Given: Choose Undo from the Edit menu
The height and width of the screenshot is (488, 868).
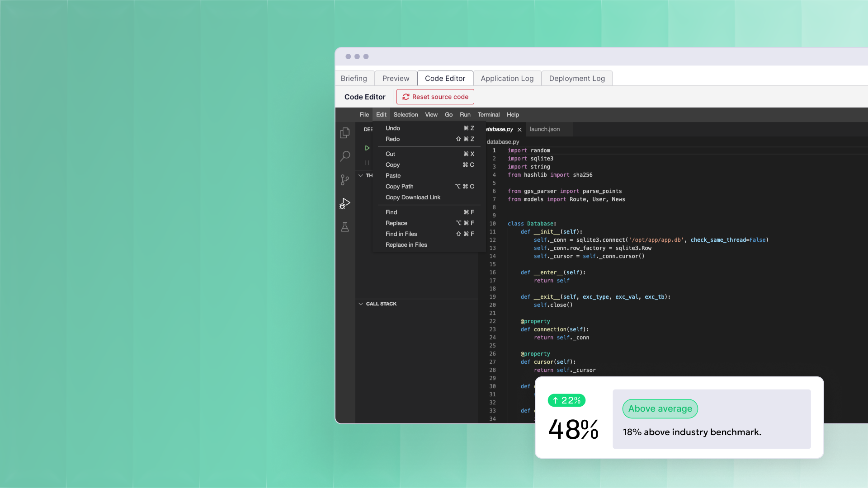Looking at the screenshot, I should 393,128.
